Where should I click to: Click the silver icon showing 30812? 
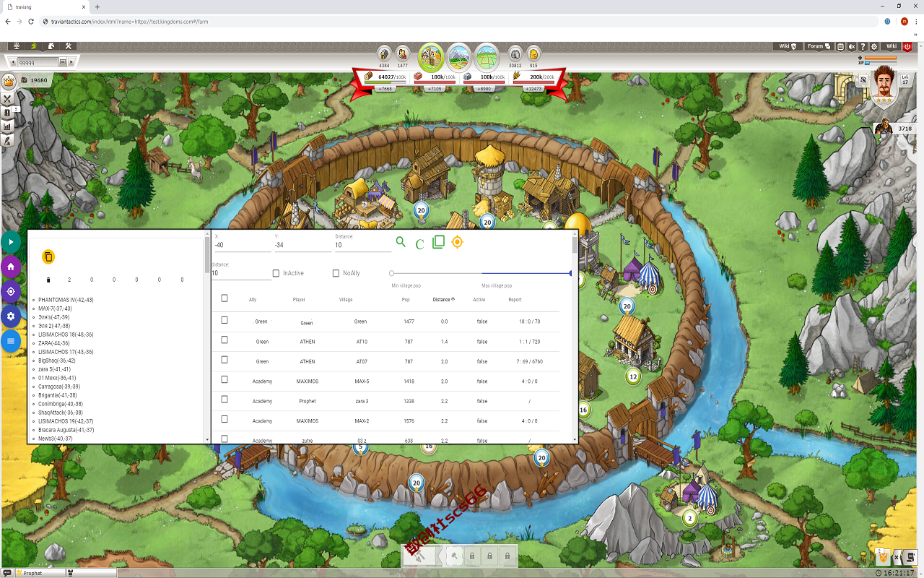click(515, 53)
